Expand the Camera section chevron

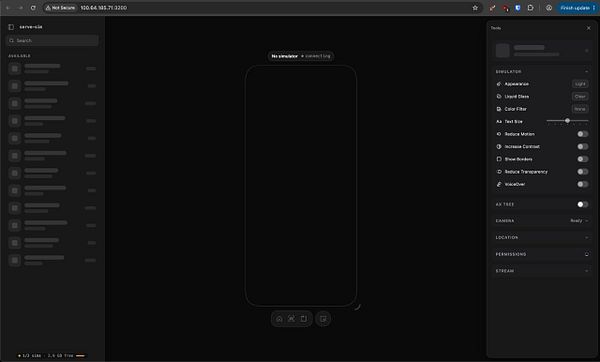click(587, 221)
